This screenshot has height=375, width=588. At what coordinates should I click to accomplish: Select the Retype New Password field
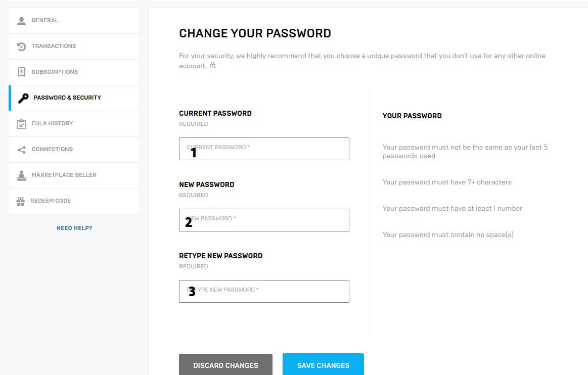(264, 292)
